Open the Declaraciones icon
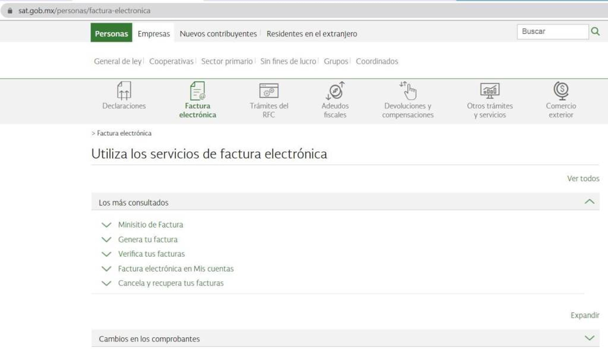This screenshot has height=364, width=608. (x=124, y=91)
